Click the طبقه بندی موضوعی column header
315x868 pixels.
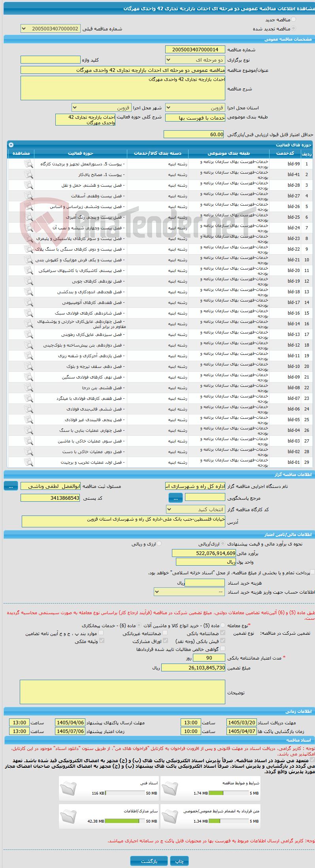coord(229,153)
